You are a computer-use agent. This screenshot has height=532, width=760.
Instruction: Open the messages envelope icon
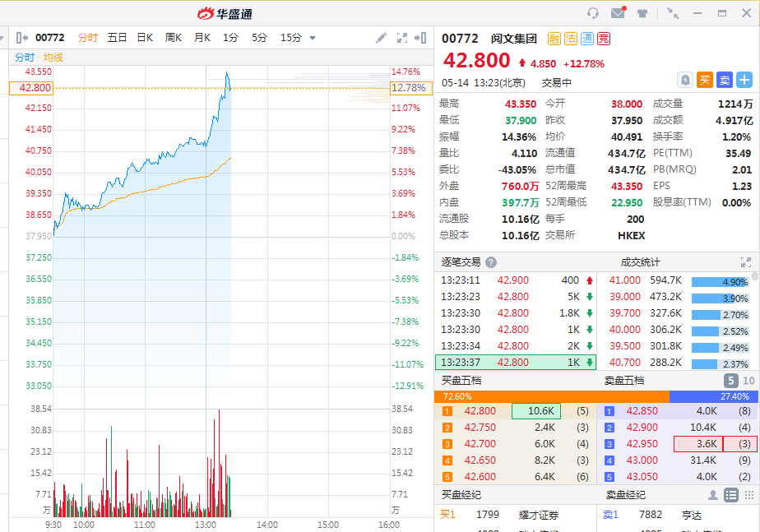pyautogui.click(x=618, y=12)
